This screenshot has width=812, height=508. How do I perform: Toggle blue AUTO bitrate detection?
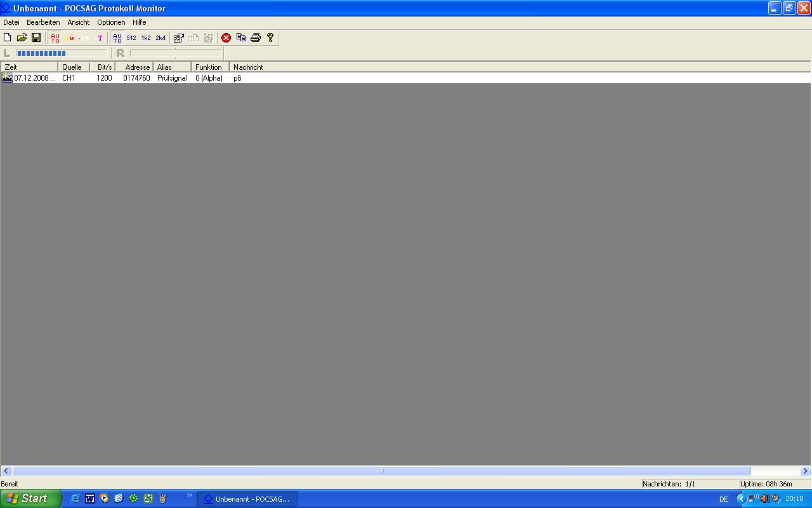[117, 37]
